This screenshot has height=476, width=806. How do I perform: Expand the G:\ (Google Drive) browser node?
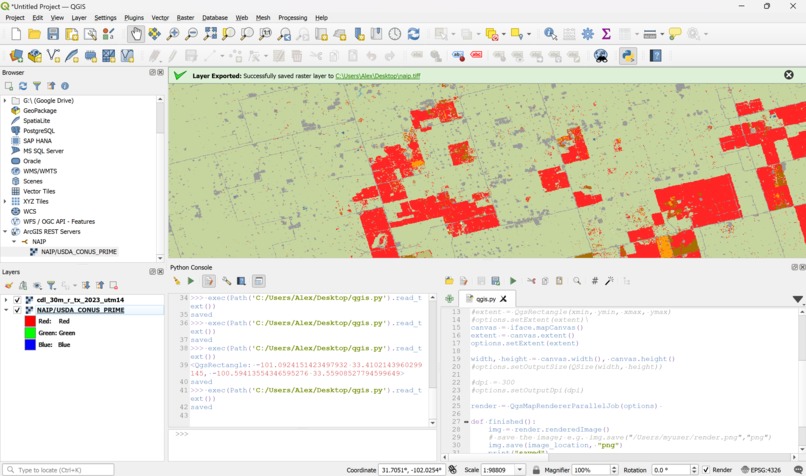[x=5, y=101]
